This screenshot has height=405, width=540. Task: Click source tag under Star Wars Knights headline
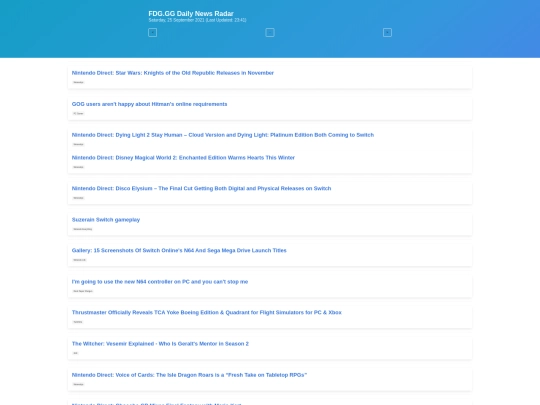click(79, 82)
